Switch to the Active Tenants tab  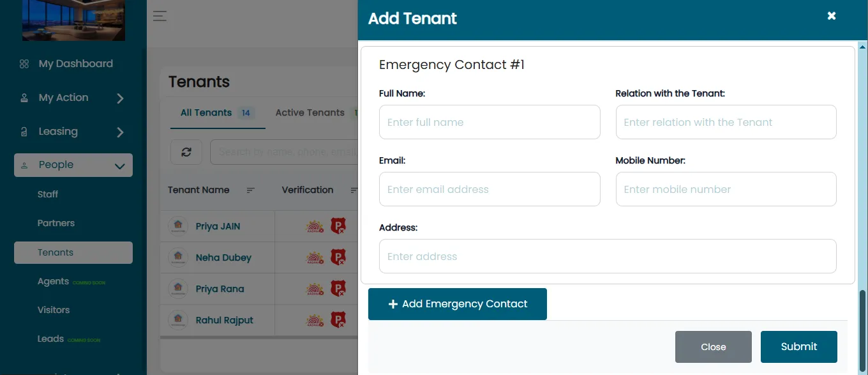point(310,112)
